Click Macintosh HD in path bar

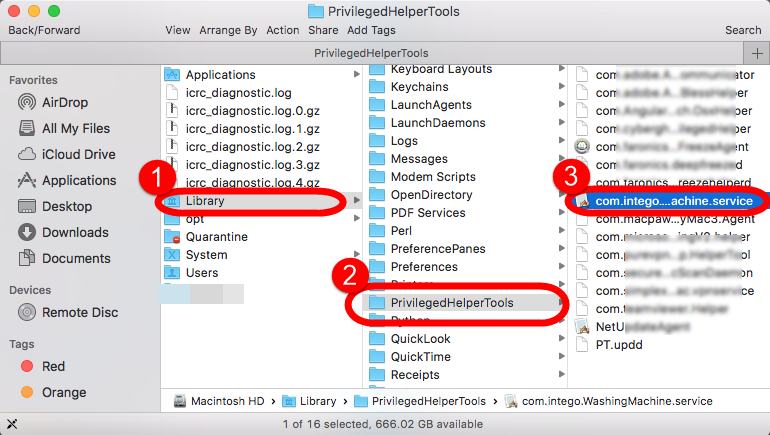(x=219, y=401)
